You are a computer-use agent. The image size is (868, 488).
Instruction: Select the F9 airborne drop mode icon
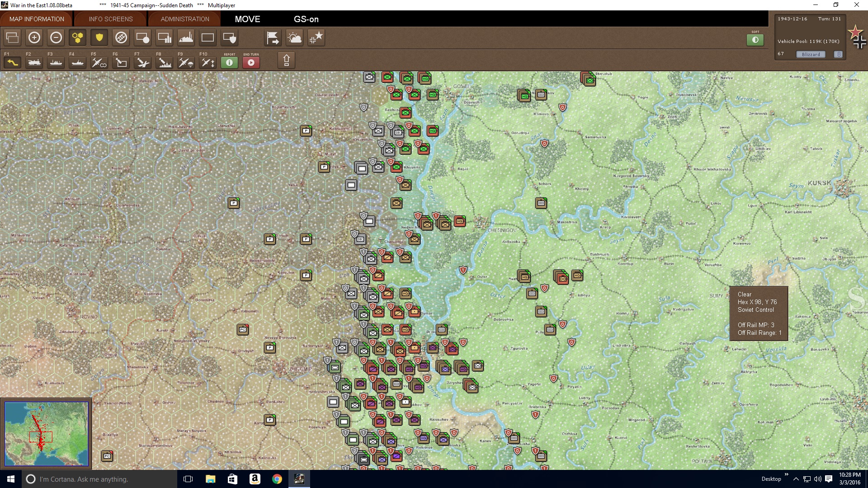pyautogui.click(x=185, y=62)
